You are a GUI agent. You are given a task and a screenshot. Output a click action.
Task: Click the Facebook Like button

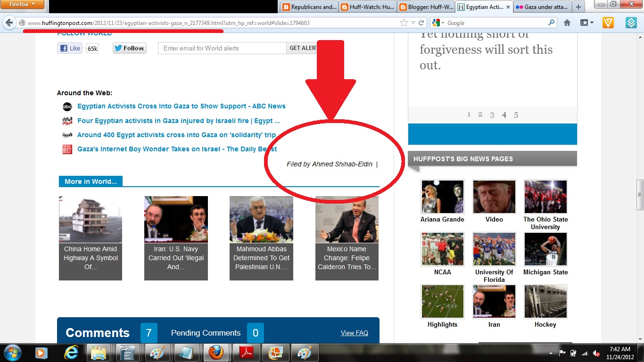[70, 48]
